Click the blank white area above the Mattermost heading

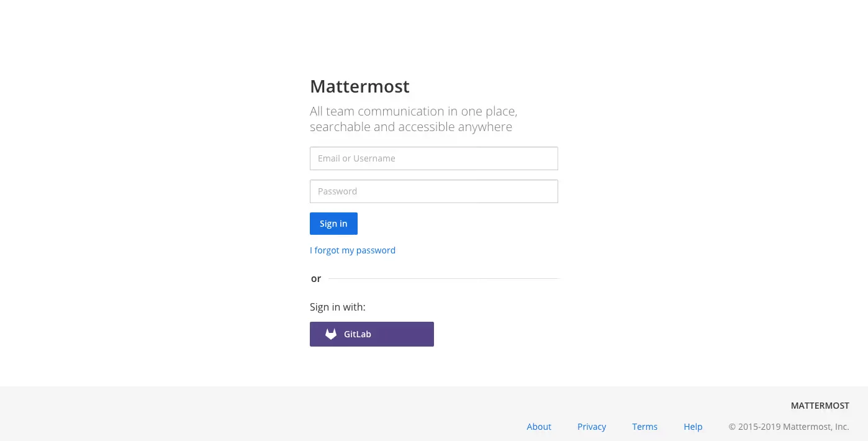(433, 37)
